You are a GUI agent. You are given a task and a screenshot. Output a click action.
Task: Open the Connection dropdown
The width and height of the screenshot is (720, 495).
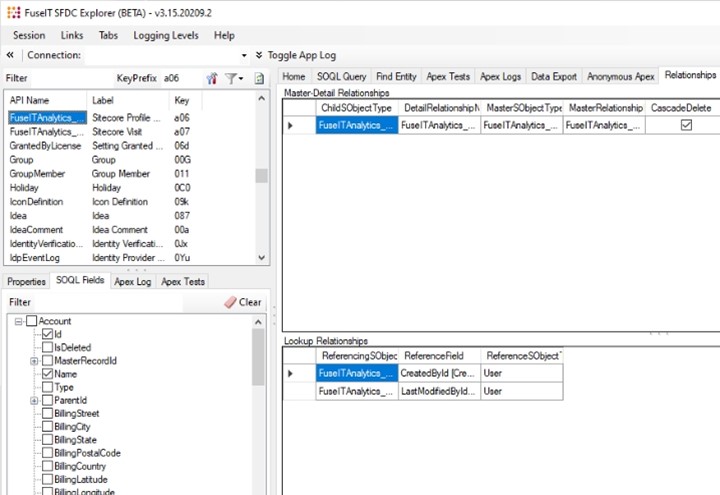pyautogui.click(x=244, y=56)
